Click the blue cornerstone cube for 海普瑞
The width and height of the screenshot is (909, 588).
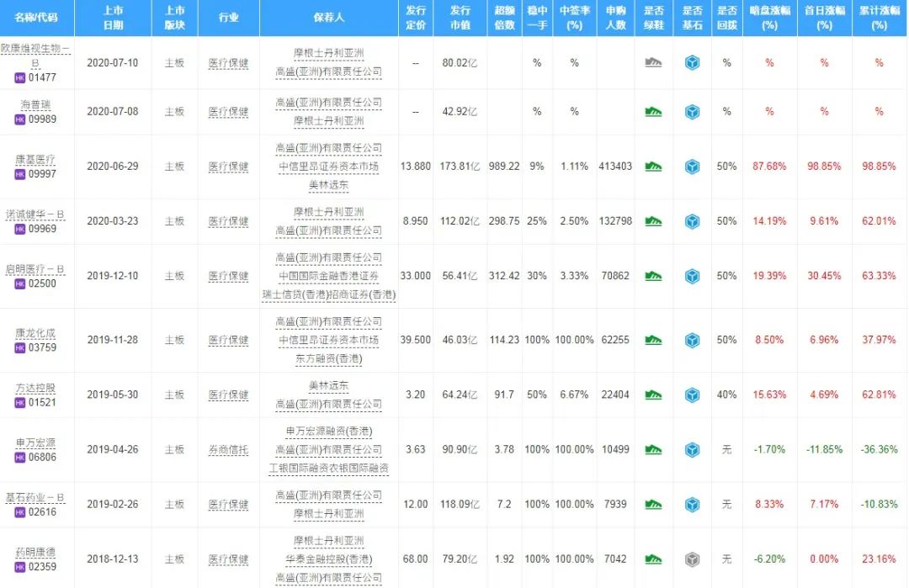[x=692, y=112]
